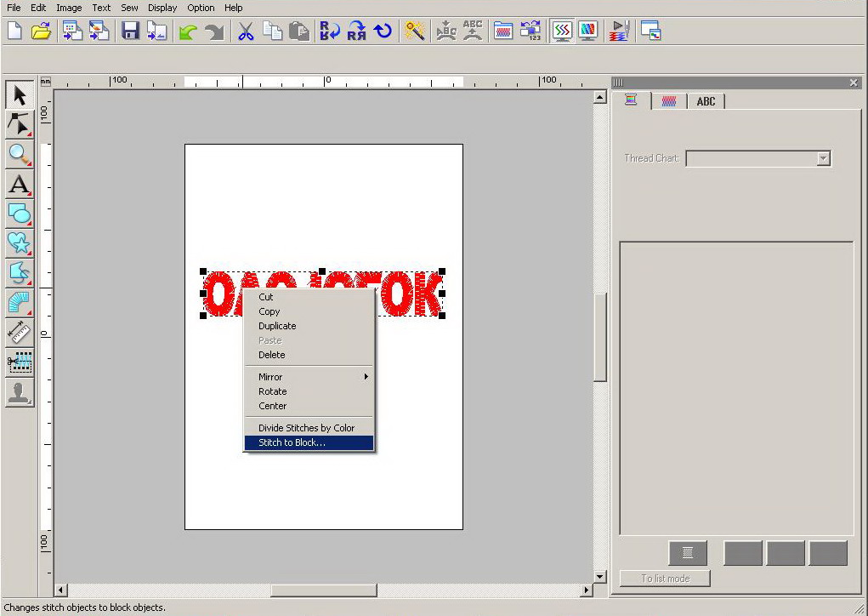Open the Thread Chart dropdown

pyautogui.click(x=822, y=158)
